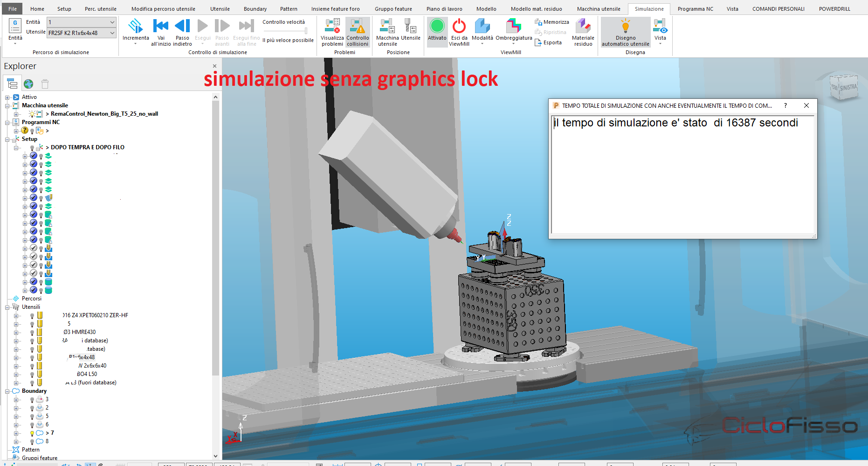Image resolution: width=868 pixels, height=466 pixels.
Task: Click the help question mark in dialog
Action: pos(785,105)
